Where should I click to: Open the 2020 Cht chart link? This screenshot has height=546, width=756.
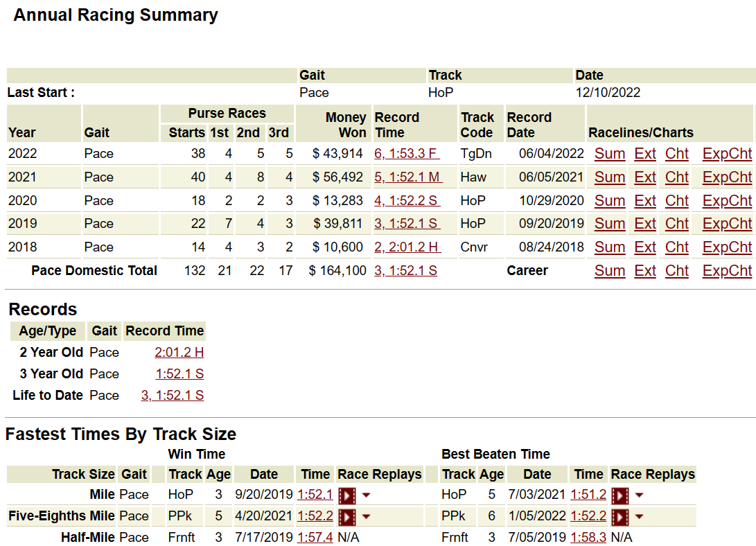(x=677, y=200)
